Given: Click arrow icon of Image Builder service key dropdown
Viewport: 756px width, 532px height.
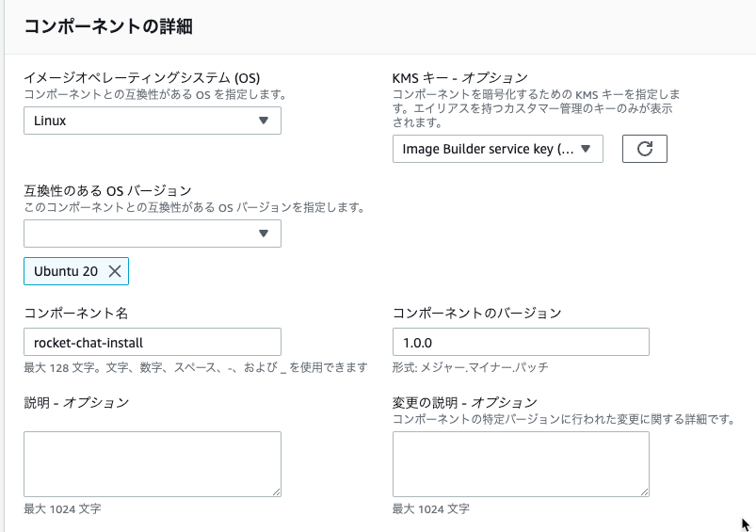Looking at the screenshot, I should (586, 149).
